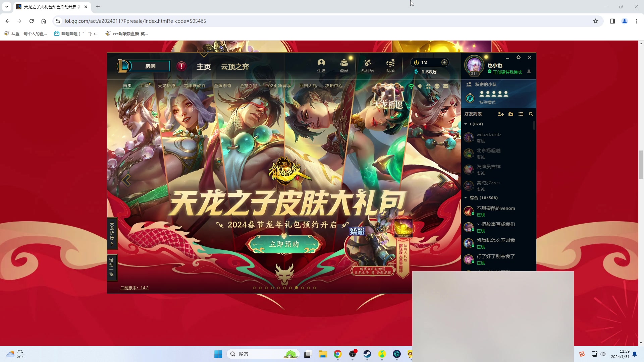This screenshot has width=644, height=362.
Task: Switch to the 主页 tab
Action: click(204, 67)
